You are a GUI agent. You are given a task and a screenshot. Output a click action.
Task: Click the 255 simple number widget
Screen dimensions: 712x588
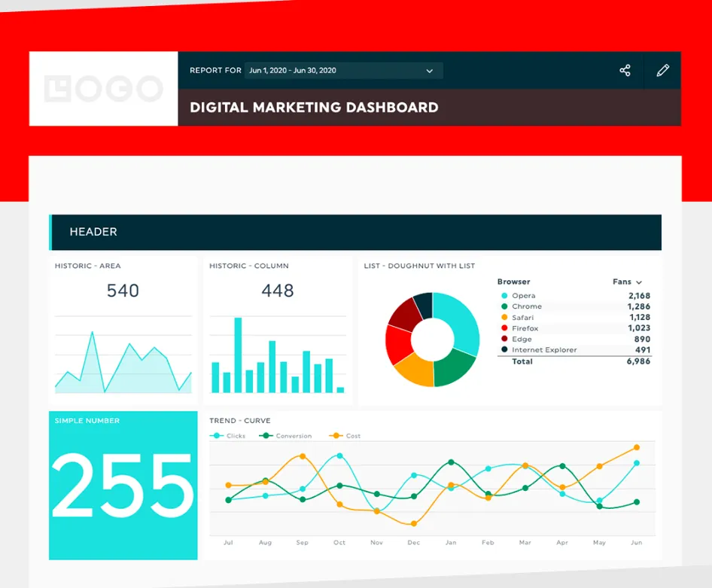click(x=123, y=486)
